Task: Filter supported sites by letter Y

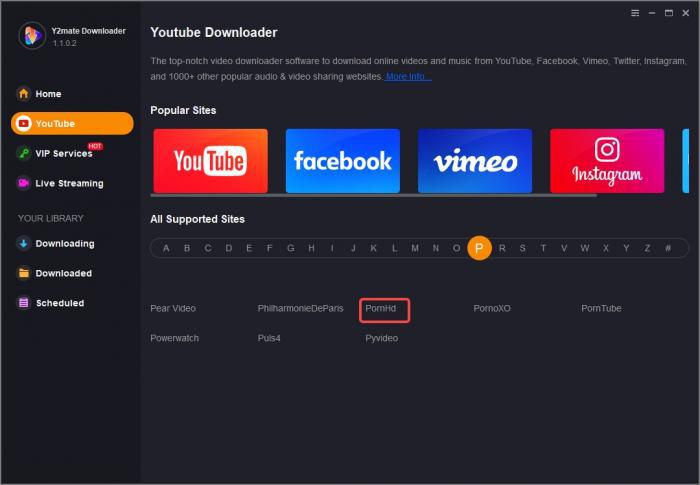Action: pos(626,248)
